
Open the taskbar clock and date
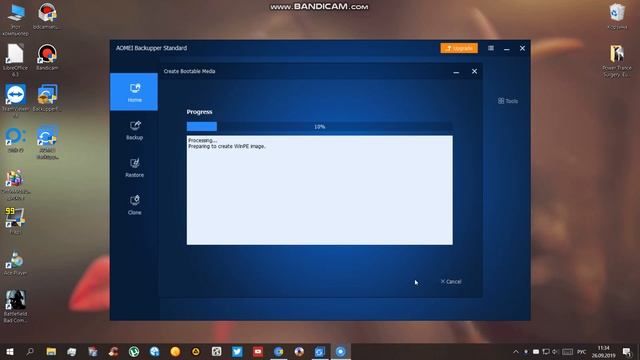603,351
